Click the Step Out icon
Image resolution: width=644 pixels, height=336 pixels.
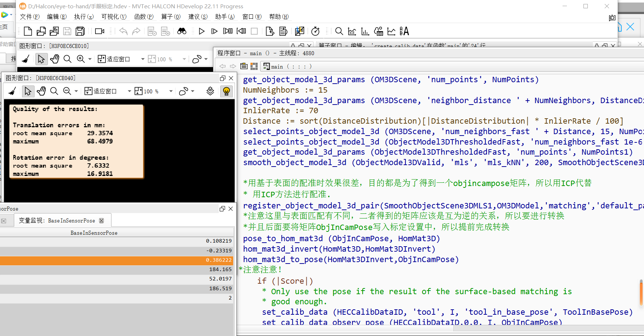[241, 31]
